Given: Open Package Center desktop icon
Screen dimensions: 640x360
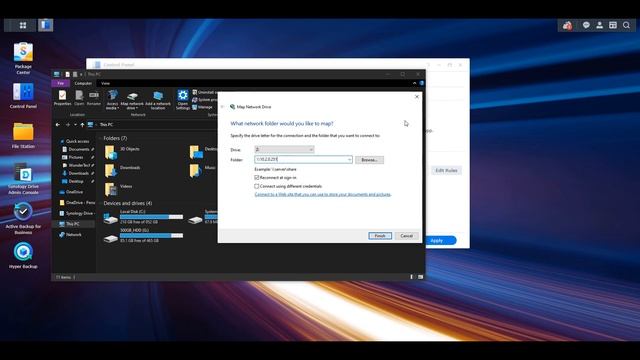Looking at the screenshot, I should pyautogui.click(x=23, y=58).
